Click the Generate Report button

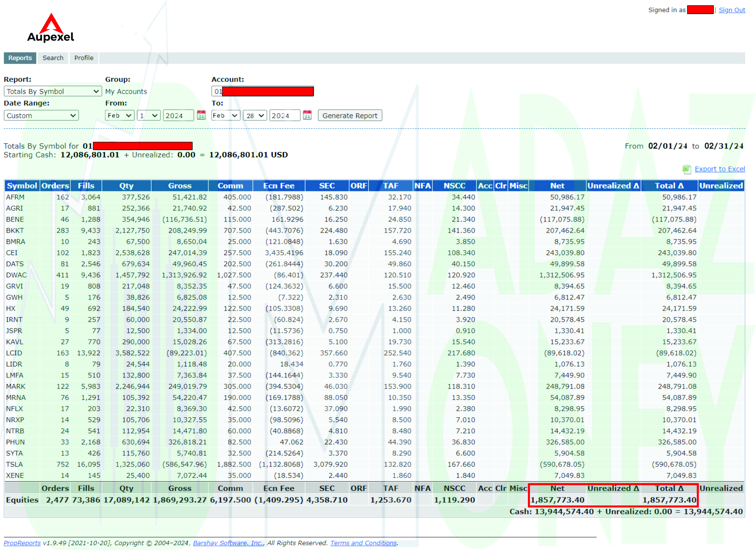click(350, 115)
